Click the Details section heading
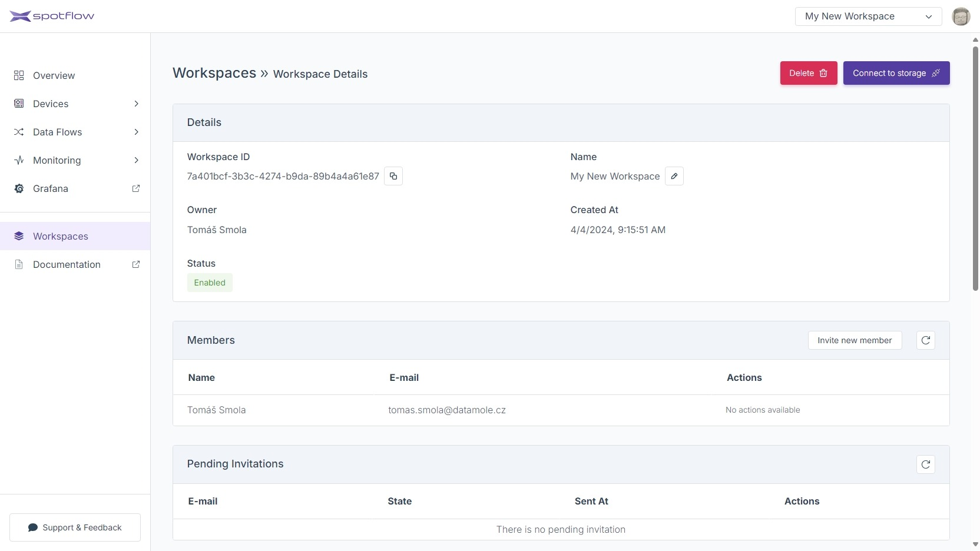The height and width of the screenshot is (551, 980). 204,122
